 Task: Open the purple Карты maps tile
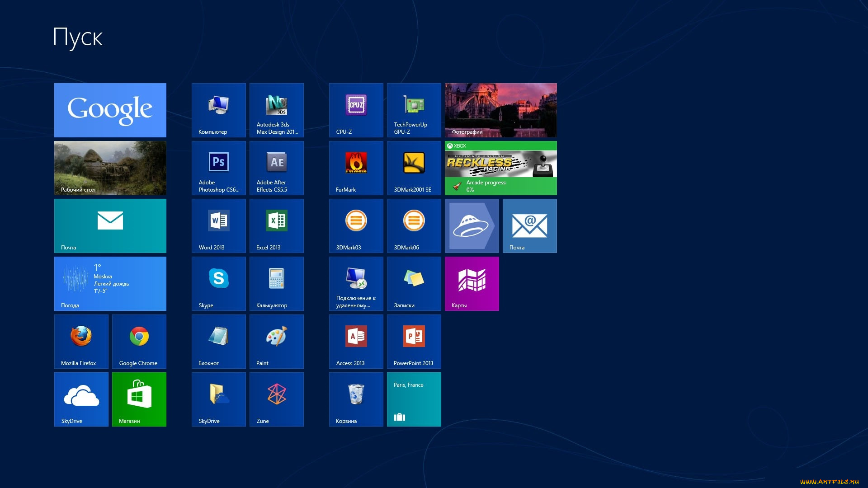tap(472, 284)
